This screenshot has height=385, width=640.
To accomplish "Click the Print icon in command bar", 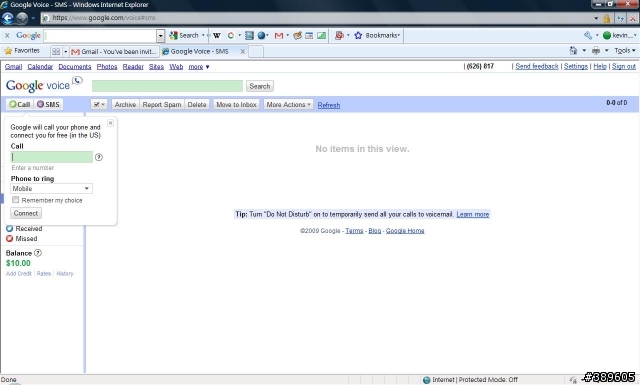I will coord(596,51).
